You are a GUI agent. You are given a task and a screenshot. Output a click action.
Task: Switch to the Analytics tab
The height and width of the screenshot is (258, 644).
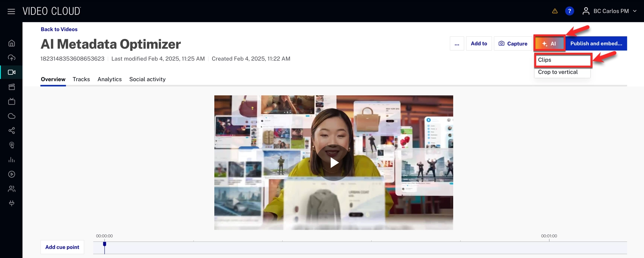coord(109,79)
